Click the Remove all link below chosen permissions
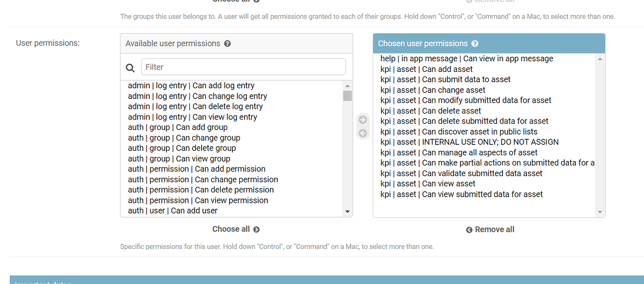The width and height of the screenshot is (644, 284). coord(494,229)
